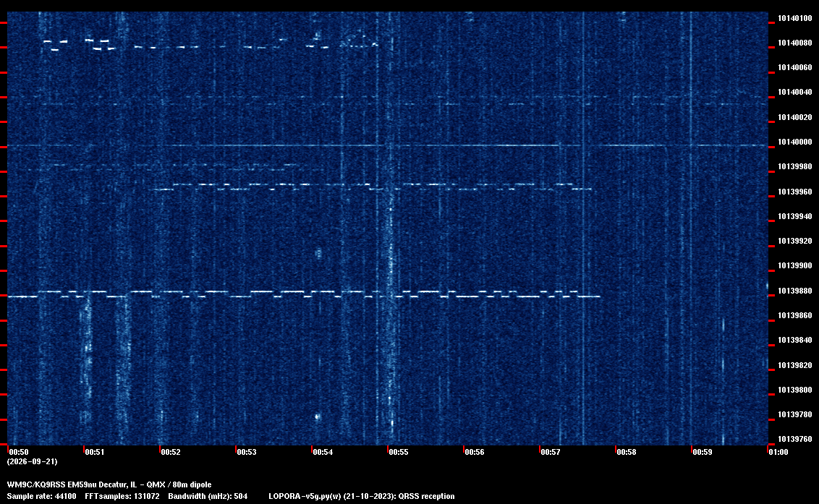Select the 01:00 end time label
This screenshot has width=819, height=504.
tap(778, 452)
